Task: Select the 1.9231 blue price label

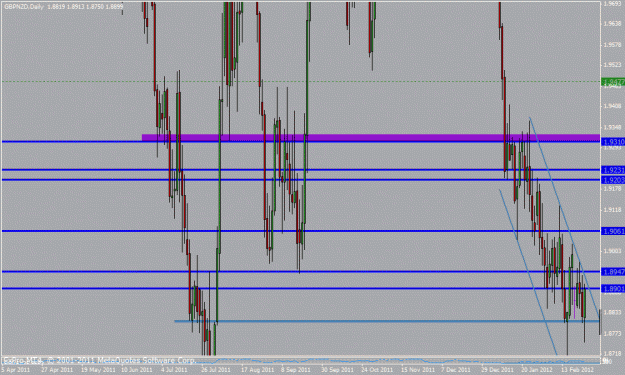Action: click(x=613, y=170)
